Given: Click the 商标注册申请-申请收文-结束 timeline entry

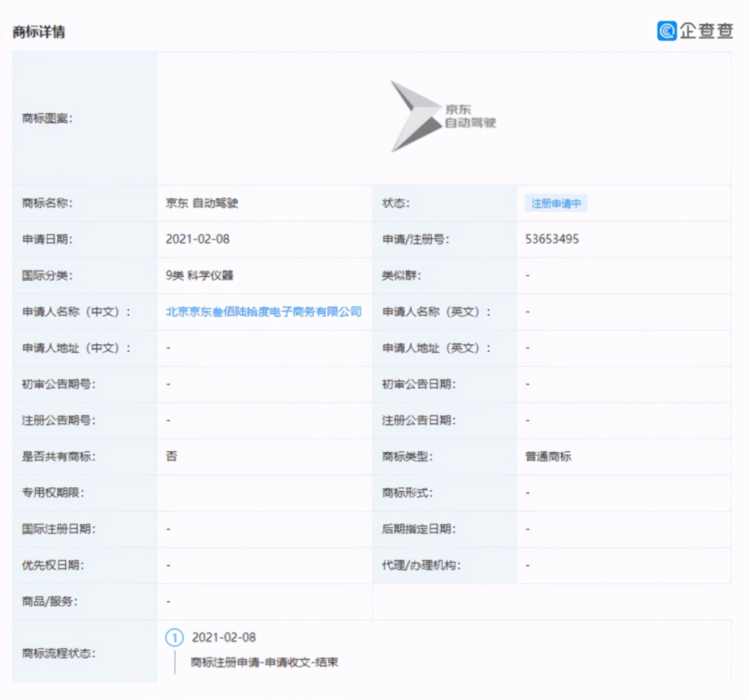Looking at the screenshot, I should [x=263, y=662].
